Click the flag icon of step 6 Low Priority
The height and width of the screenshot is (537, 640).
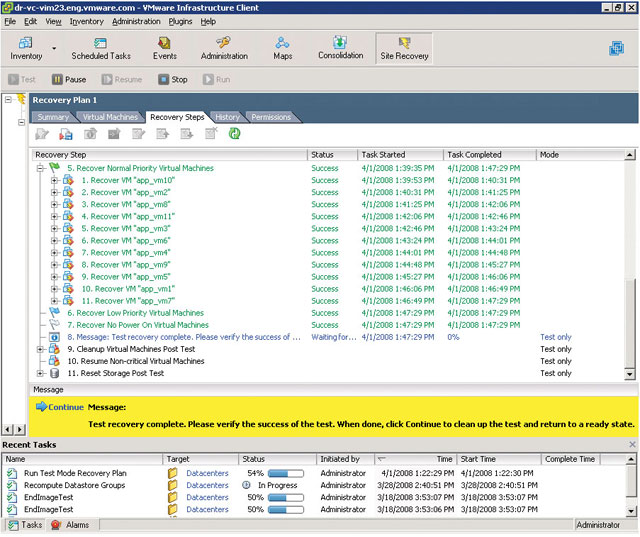pyautogui.click(x=54, y=313)
